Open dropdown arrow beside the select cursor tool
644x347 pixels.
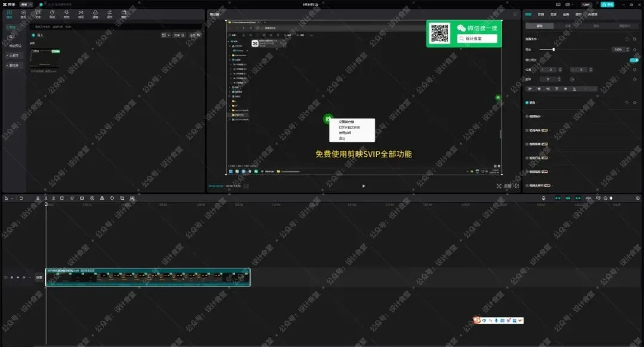pos(12,199)
